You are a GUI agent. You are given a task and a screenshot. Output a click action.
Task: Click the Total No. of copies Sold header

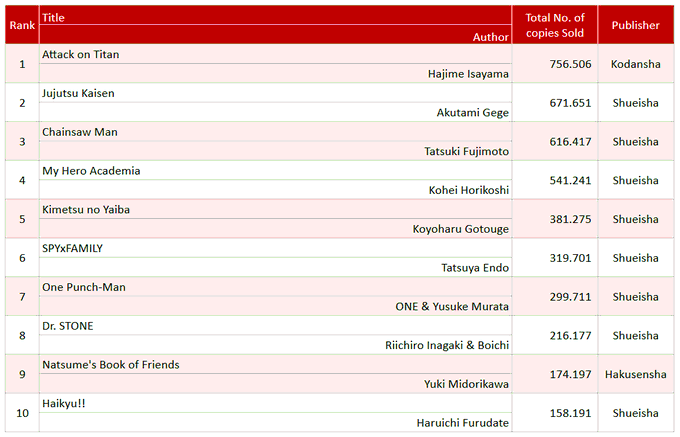click(555, 25)
